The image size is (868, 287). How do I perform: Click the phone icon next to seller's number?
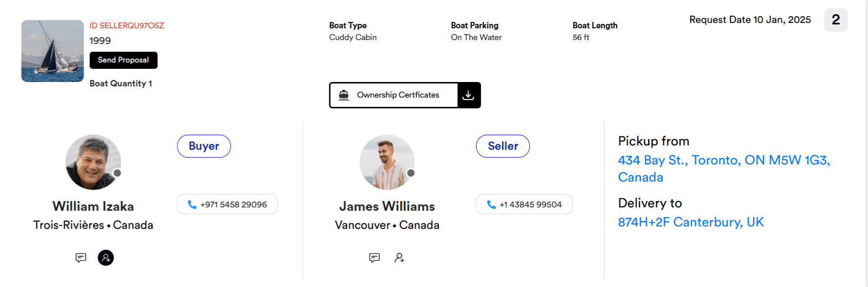(491, 204)
